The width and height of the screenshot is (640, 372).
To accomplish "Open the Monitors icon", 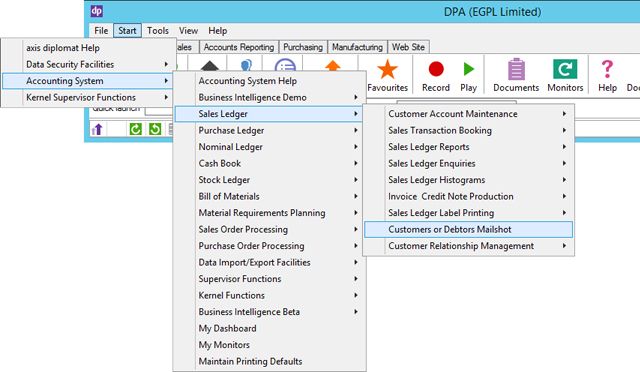I will point(565,69).
